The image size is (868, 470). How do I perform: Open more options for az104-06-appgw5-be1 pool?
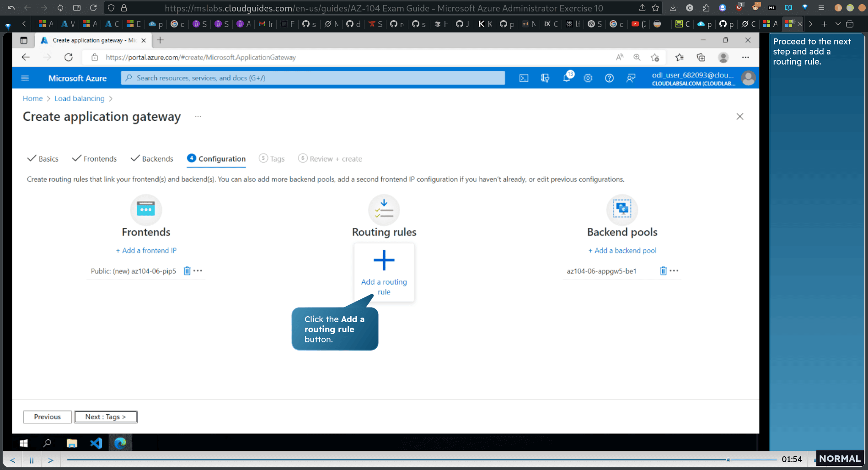pyautogui.click(x=674, y=271)
